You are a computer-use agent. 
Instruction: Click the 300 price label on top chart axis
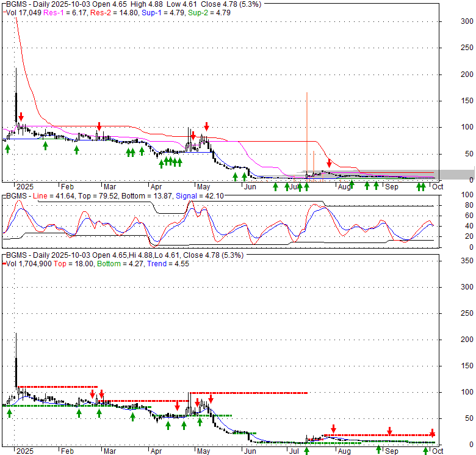(450, 21)
